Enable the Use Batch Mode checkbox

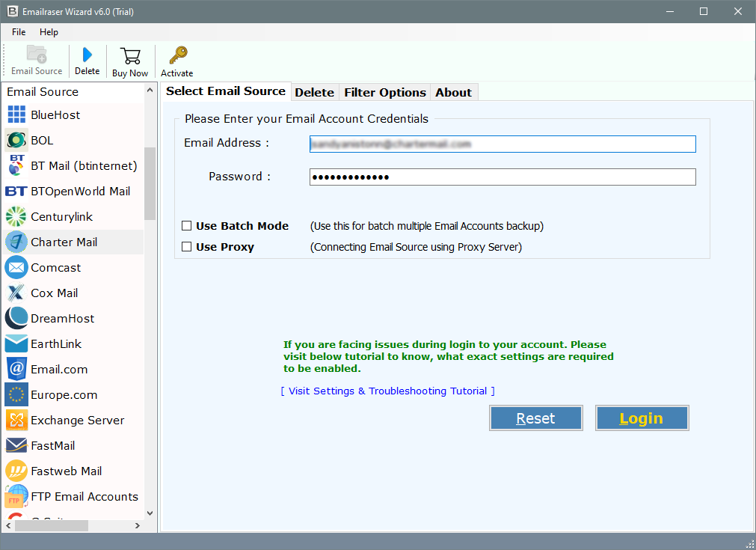[187, 225]
